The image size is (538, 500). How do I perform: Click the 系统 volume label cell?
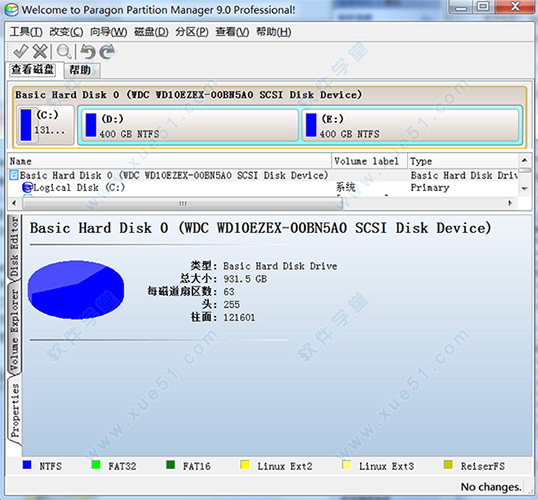[x=346, y=187]
